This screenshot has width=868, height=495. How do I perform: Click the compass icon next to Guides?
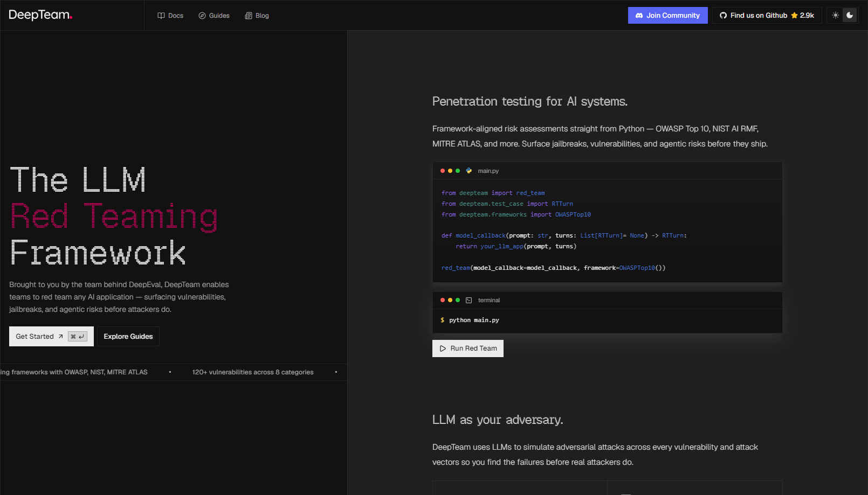point(202,16)
